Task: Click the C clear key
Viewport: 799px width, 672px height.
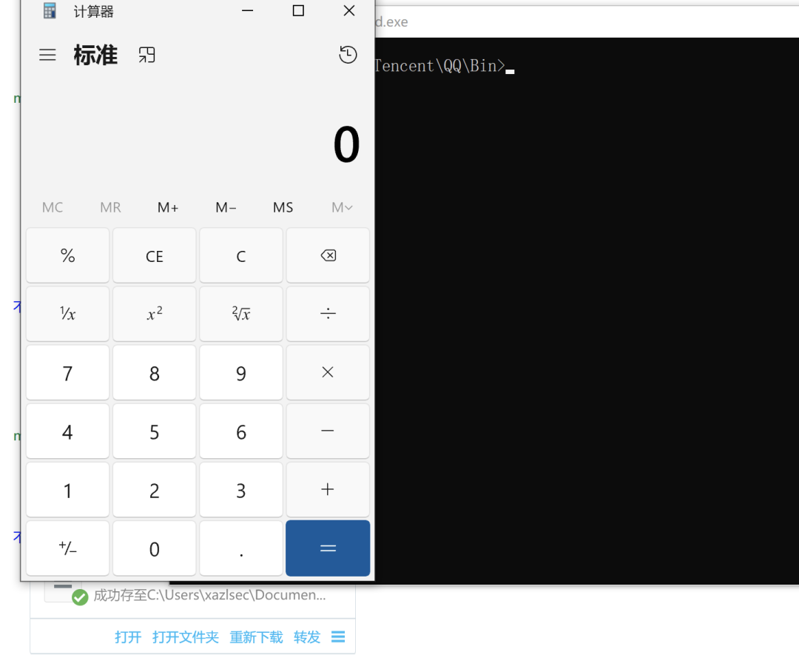Action: [241, 255]
